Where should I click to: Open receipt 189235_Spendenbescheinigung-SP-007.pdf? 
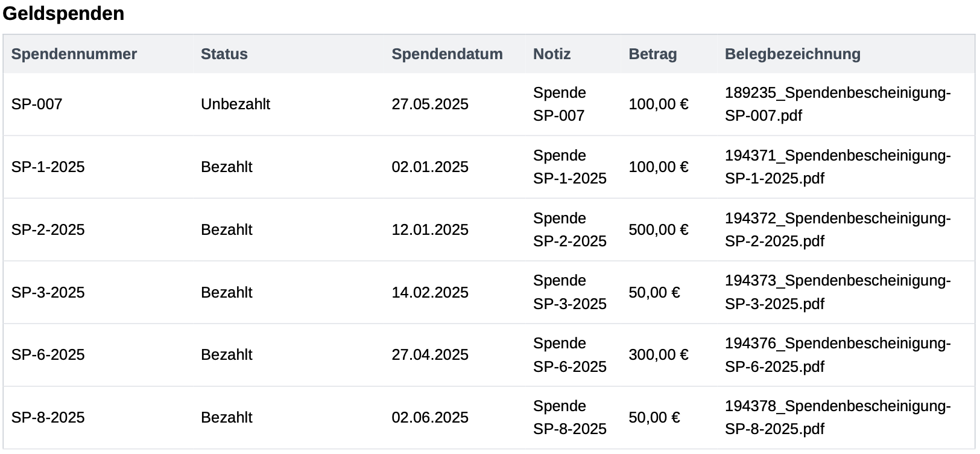pos(838,104)
